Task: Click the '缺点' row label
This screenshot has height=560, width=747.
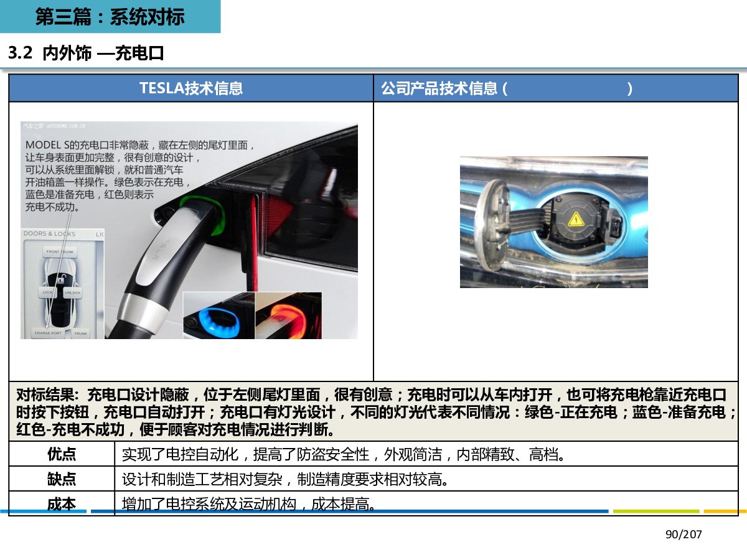Action: [62, 479]
